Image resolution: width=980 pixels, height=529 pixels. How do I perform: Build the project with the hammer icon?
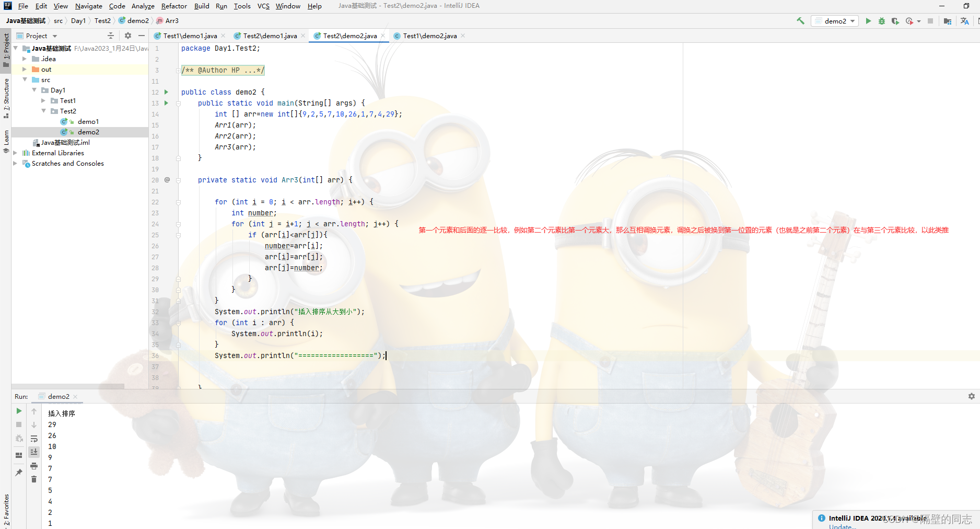[x=800, y=21]
